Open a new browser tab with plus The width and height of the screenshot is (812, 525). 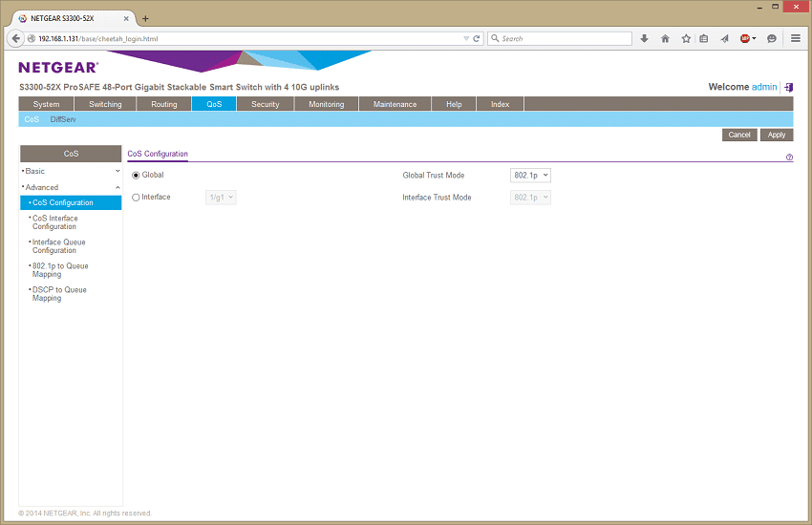(x=145, y=19)
